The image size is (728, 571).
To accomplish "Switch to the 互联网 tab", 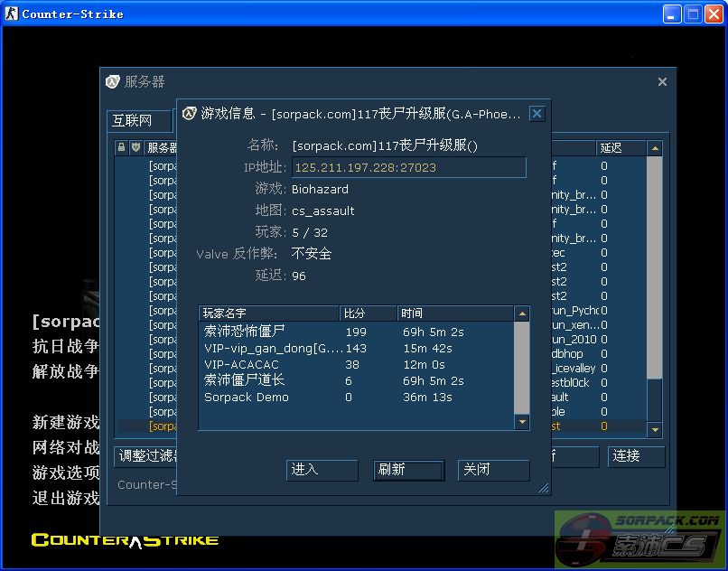I will tap(132, 120).
